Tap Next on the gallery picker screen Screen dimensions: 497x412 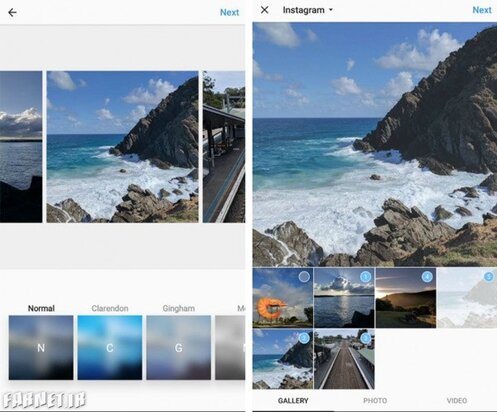482,10
